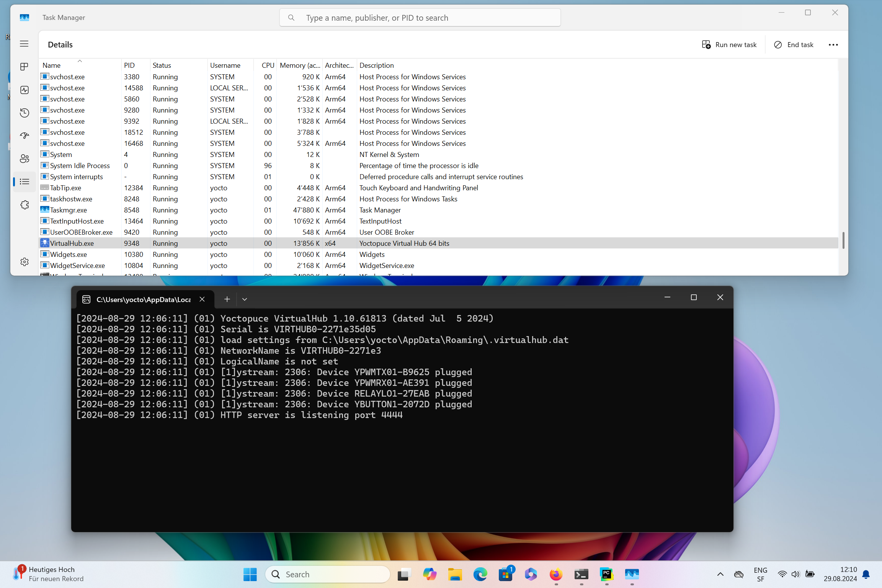Sort by PID column header

tap(129, 65)
